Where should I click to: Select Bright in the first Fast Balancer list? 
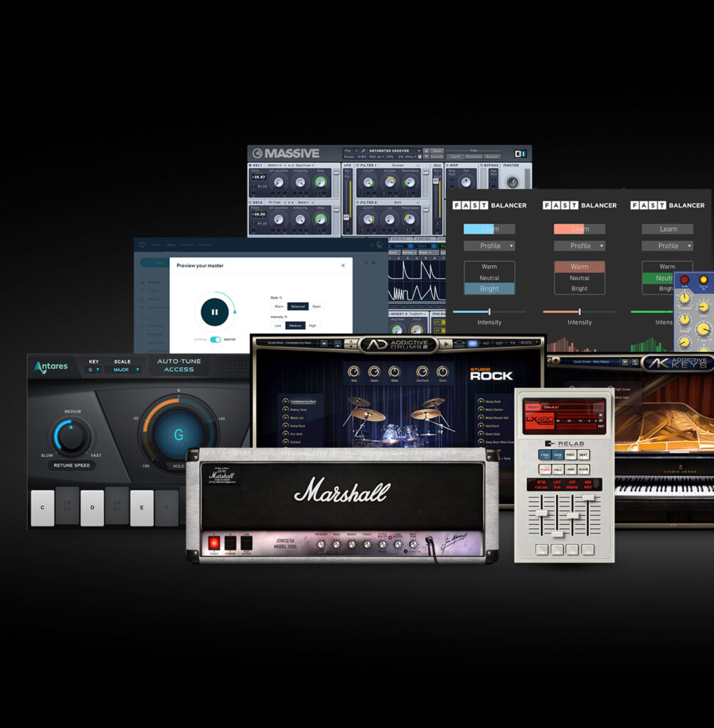[x=489, y=289]
